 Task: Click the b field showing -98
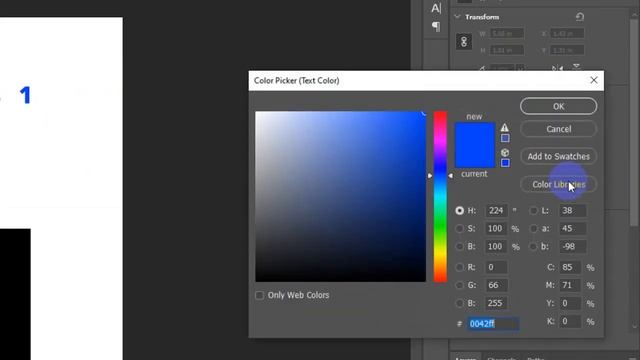573,247
